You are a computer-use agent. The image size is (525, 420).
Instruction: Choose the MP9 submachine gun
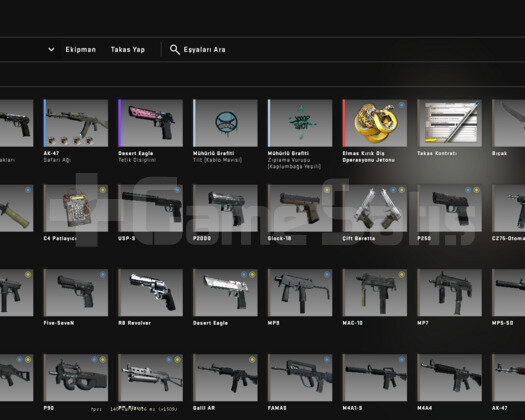[x=300, y=293]
